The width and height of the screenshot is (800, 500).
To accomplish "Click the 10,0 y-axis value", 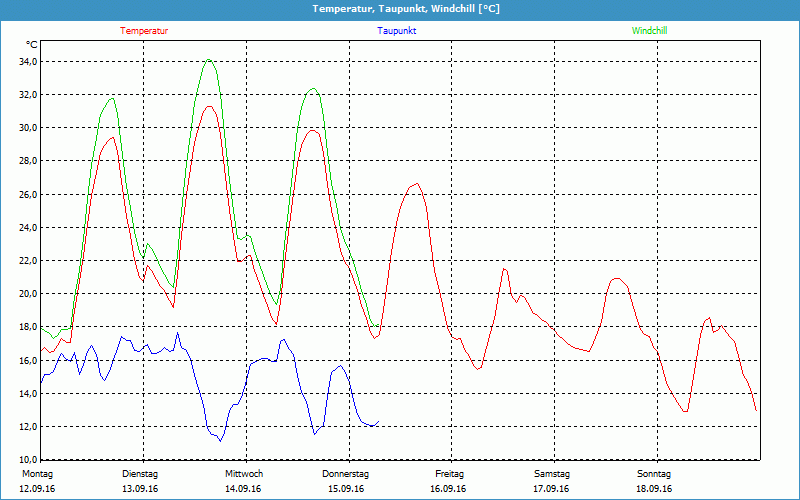I will (28, 459).
